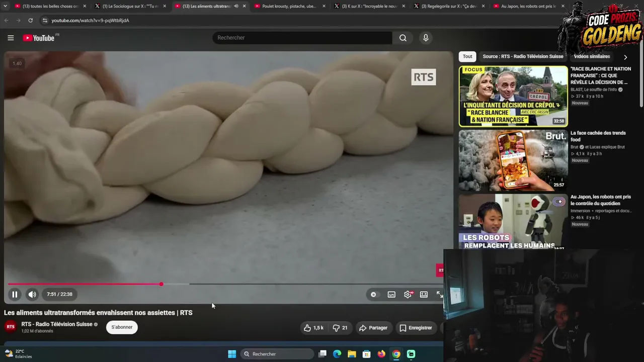Open 'La face cachée des trends food' thumbnail
644x362 pixels.
[x=513, y=160]
